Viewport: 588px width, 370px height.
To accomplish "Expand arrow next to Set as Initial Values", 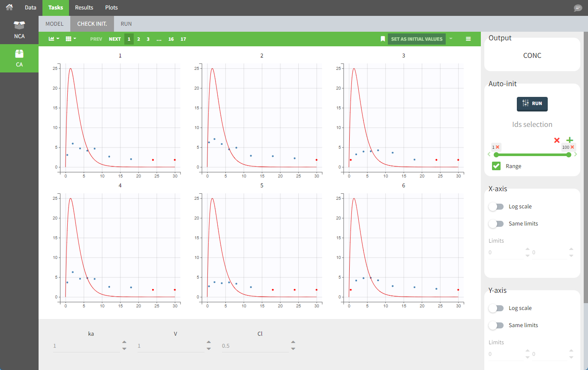I will click(x=451, y=39).
